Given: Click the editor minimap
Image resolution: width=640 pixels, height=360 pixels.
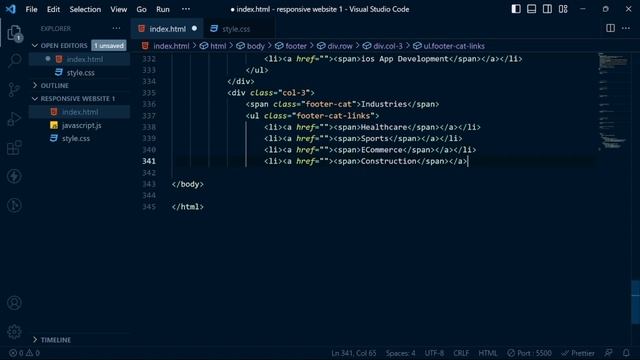Looking at the screenshot, I should 613,101.
